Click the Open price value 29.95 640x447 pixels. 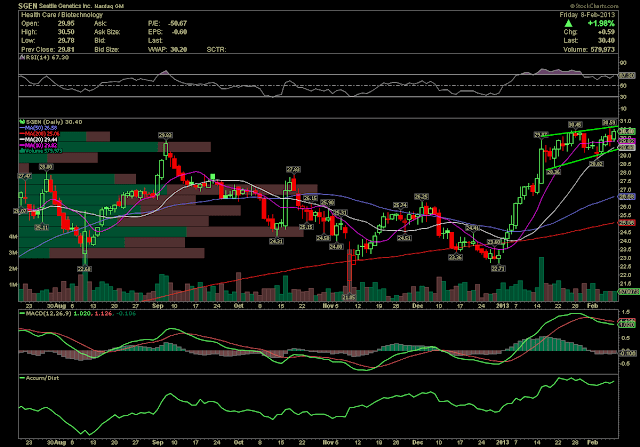click(x=66, y=23)
